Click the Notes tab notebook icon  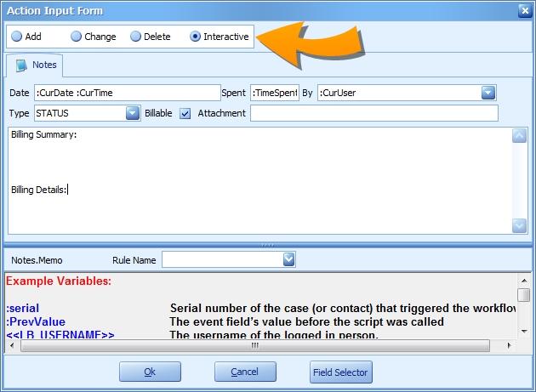click(x=21, y=65)
